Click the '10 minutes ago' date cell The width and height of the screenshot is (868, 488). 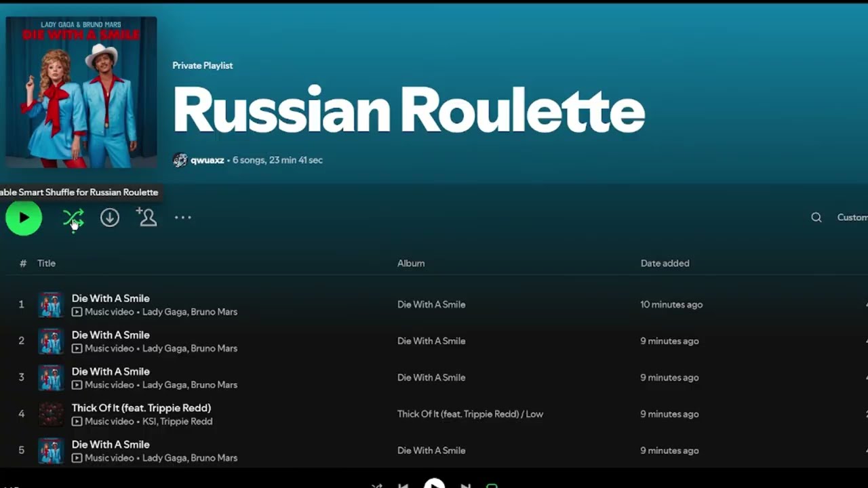pyautogui.click(x=671, y=304)
